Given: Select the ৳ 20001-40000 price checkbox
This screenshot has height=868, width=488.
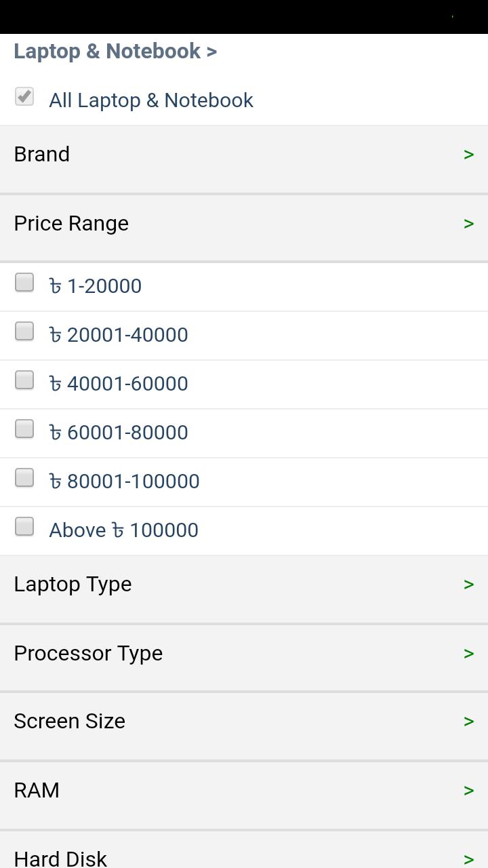Looking at the screenshot, I should 24,331.
